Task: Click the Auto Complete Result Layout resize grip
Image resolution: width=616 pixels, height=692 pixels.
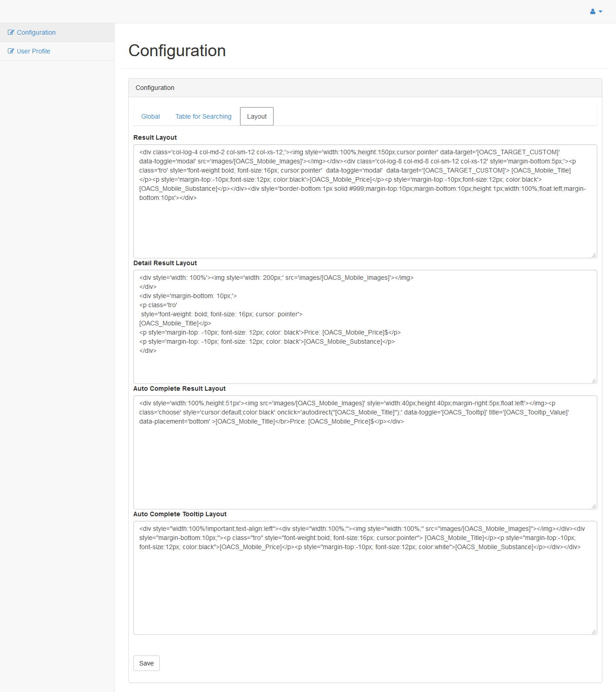Action: (594, 506)
